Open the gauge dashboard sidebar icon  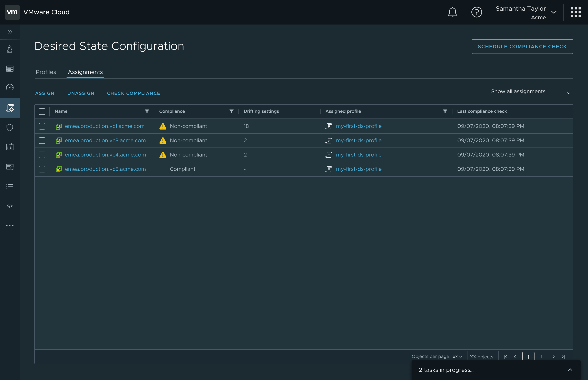[10, 87]
